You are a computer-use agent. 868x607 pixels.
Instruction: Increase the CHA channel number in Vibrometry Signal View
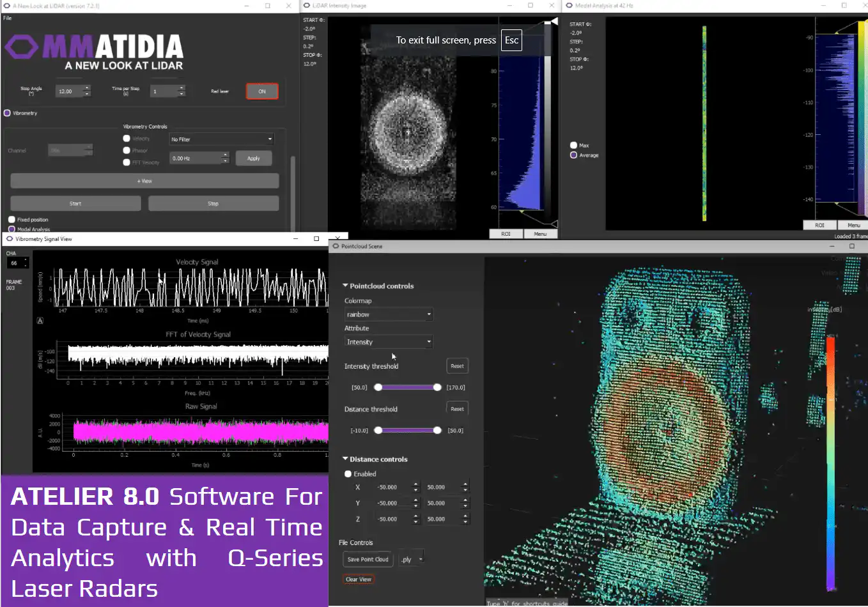click(26, 260)
